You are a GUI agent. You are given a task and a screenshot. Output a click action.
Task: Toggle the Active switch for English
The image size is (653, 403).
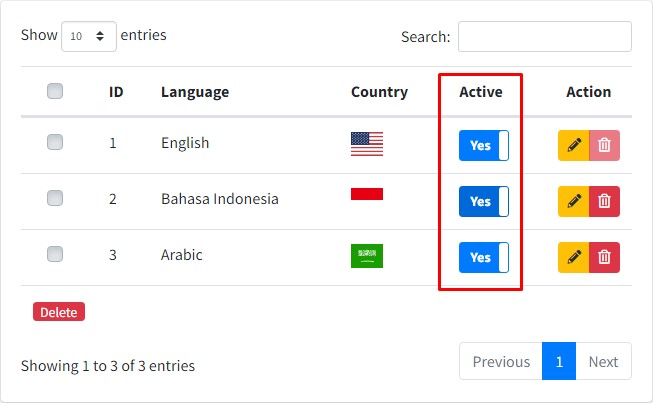click(484, 145)
